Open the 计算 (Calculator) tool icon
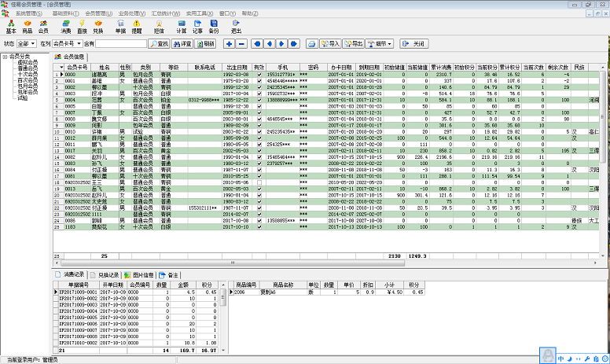610x364 pixels. [x=181, y=26]
